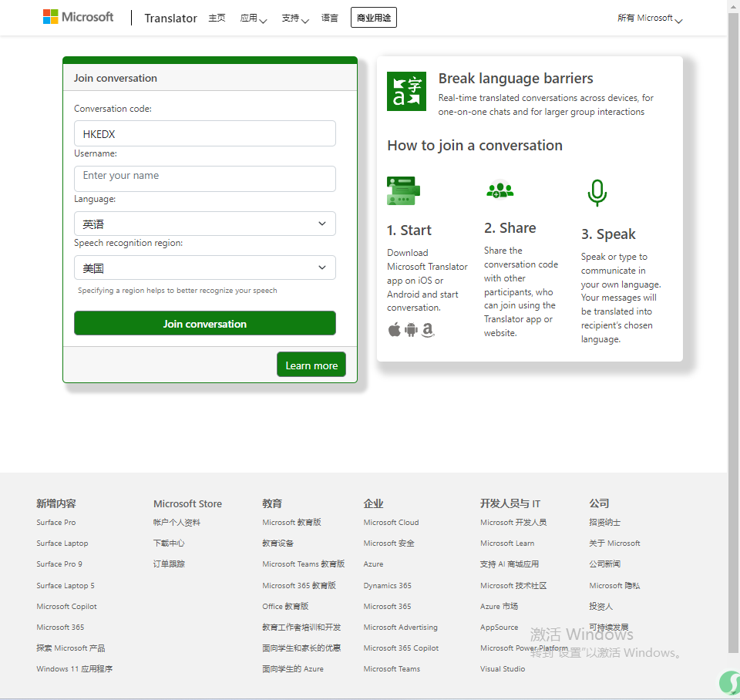Screen dimensions: 740x700
Task: Open the Azure 市场 footer link
Action: click(499, 606)
